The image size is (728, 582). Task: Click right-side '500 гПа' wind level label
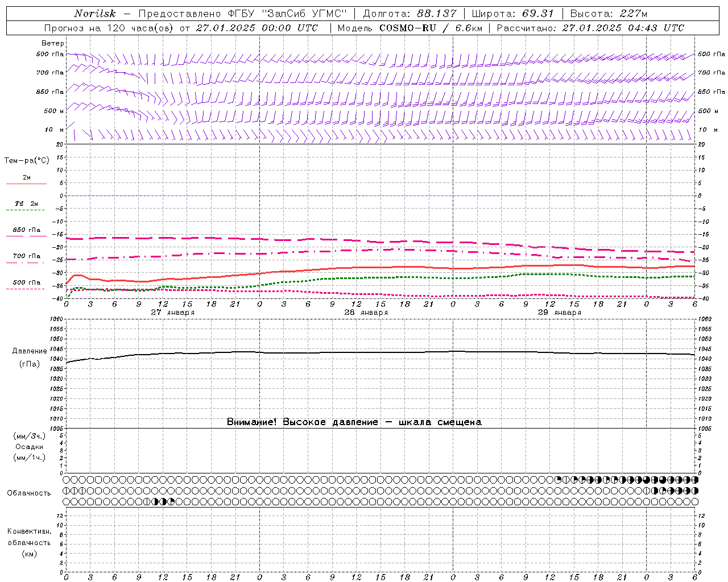[712, 54]
